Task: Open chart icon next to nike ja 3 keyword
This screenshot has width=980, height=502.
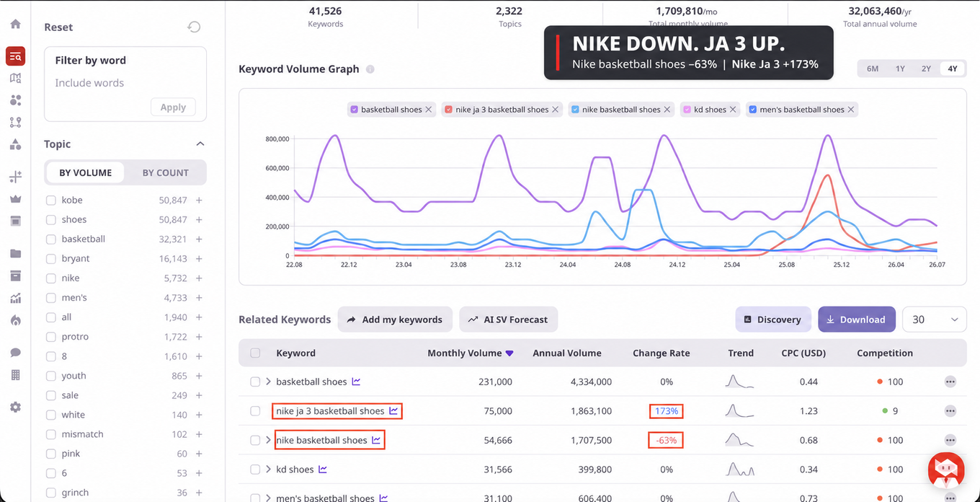Action: [x=393, y=411]
